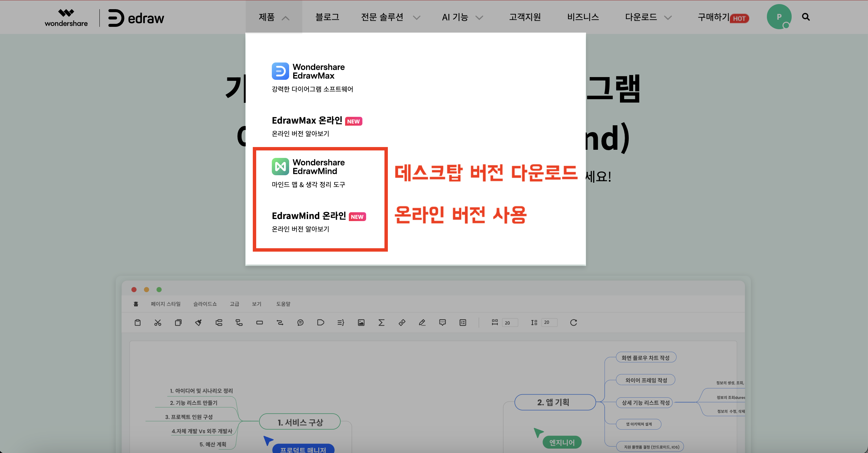868x453 pixels.
Task: Click the green EdrawMind app icon
Action: 280,166
